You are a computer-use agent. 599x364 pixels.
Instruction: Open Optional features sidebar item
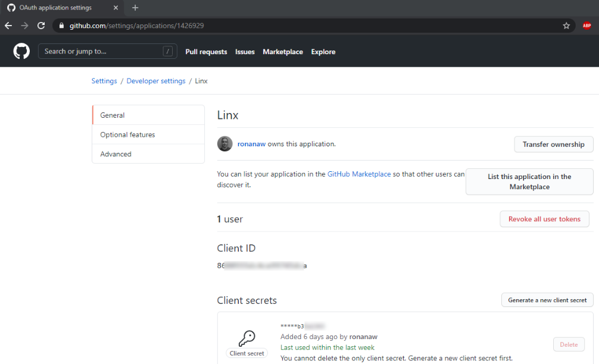click(x=127, y=134)
